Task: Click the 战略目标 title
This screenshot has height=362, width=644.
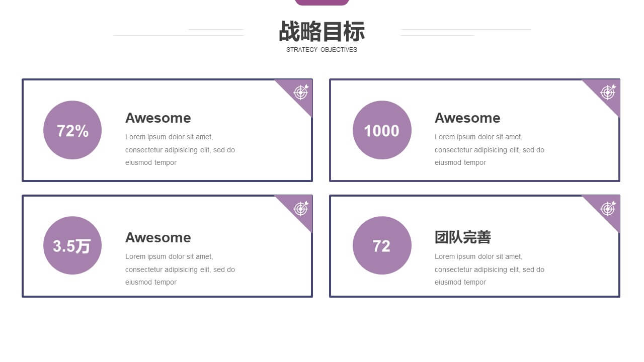Action: (322, 32)
